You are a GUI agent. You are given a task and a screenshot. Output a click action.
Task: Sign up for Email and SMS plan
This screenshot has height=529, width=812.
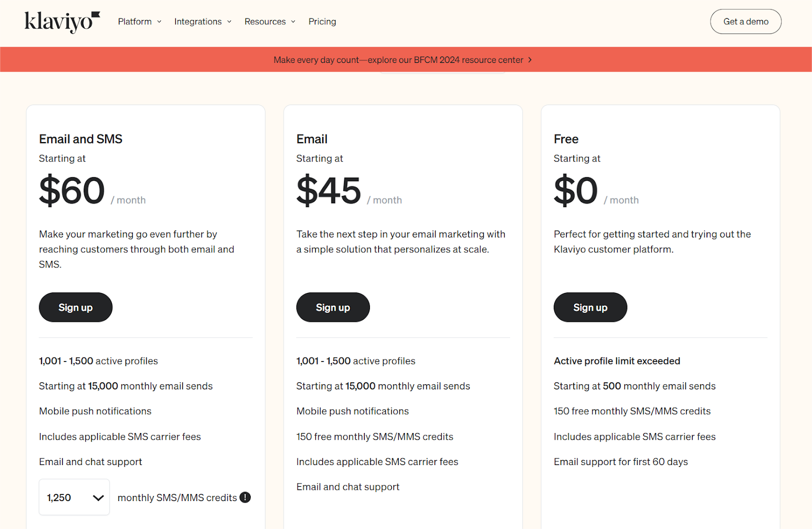coord(76,307)
